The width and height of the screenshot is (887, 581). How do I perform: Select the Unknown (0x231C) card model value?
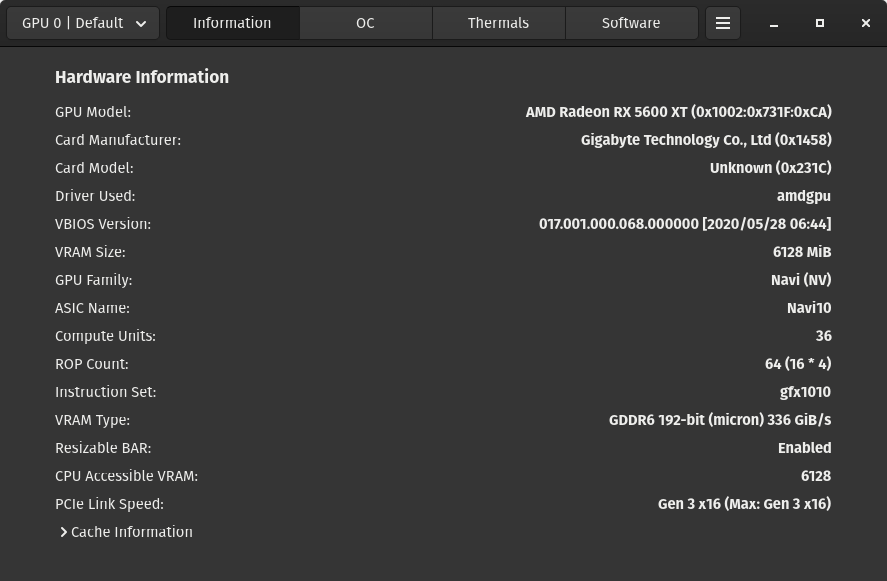(770, 168)
